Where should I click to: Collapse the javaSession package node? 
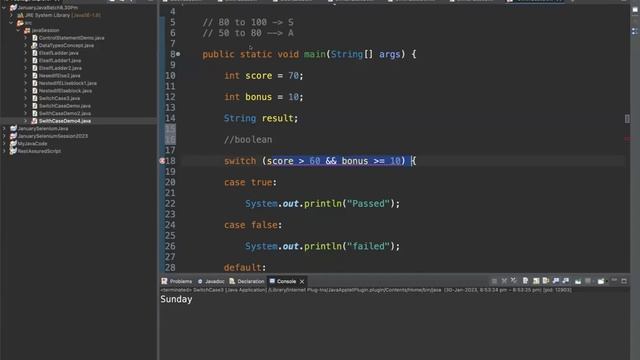[x=19, y=30]
